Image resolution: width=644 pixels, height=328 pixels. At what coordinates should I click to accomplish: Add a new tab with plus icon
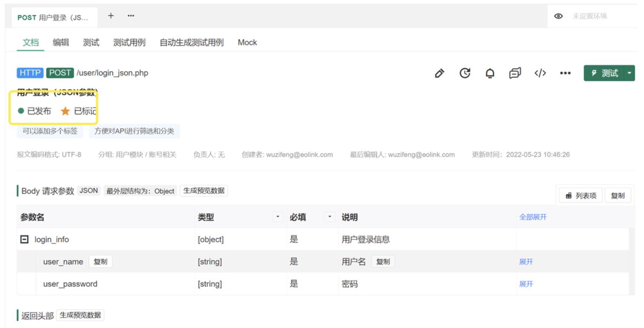111,16
